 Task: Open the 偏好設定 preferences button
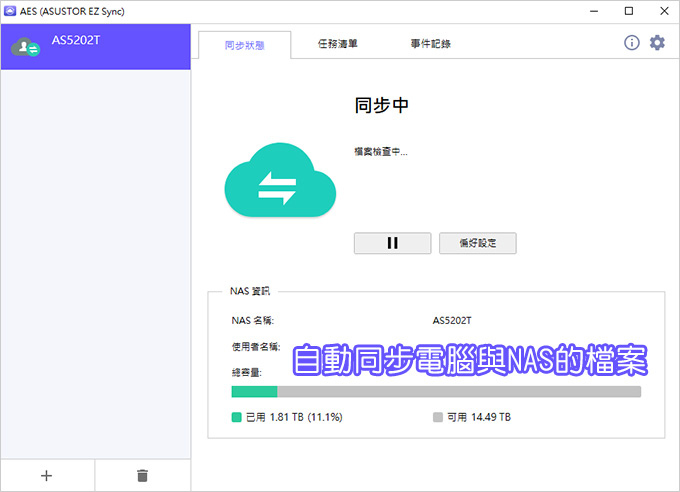(x=477, y=243)
